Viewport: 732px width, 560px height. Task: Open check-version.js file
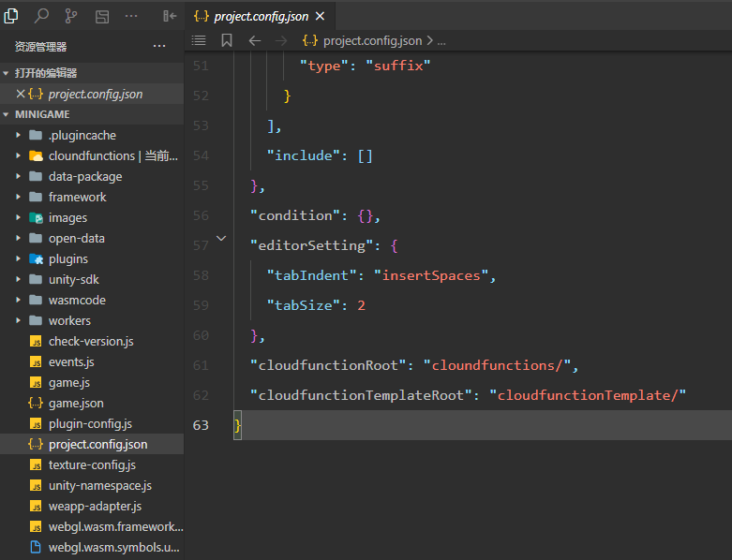(x=92, y=341)
